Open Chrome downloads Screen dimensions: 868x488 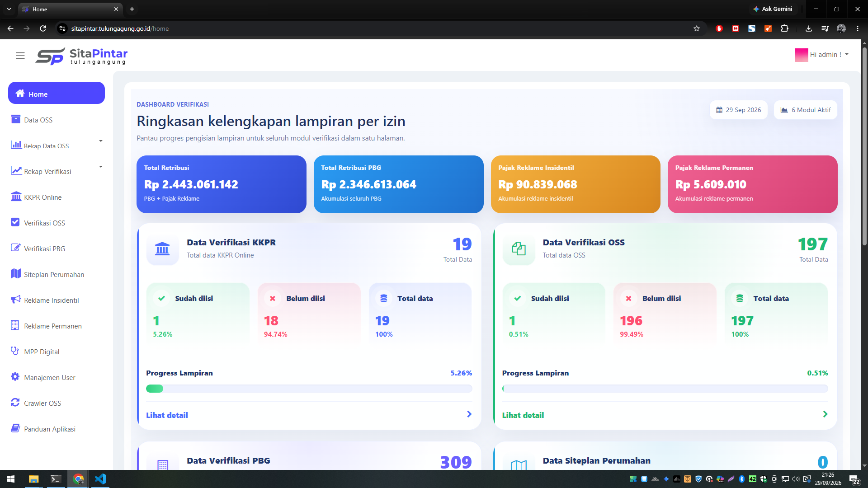(808, 28)
